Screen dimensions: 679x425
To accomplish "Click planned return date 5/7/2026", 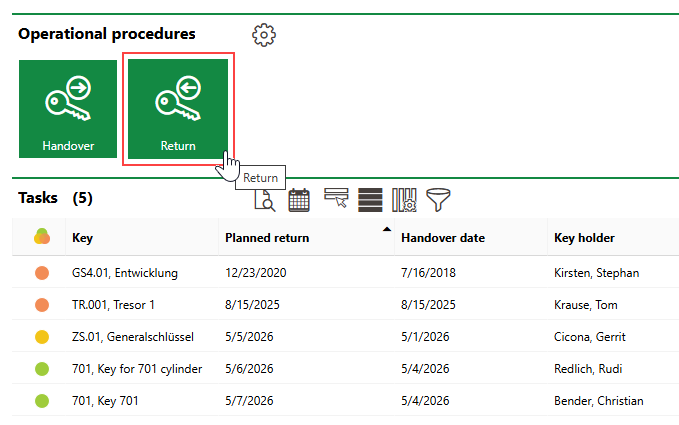I will click(x=249, y=401).
